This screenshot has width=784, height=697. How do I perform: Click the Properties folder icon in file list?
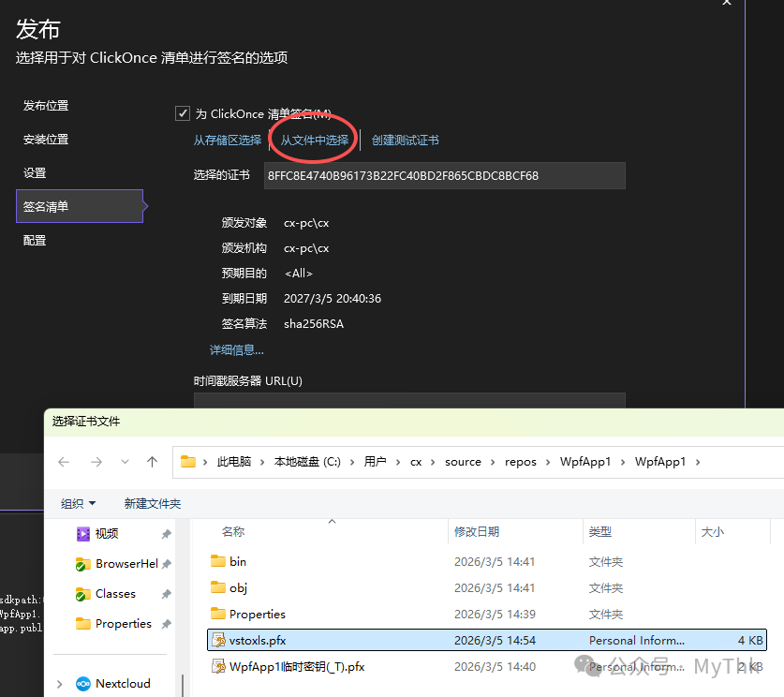coord(218,614)
